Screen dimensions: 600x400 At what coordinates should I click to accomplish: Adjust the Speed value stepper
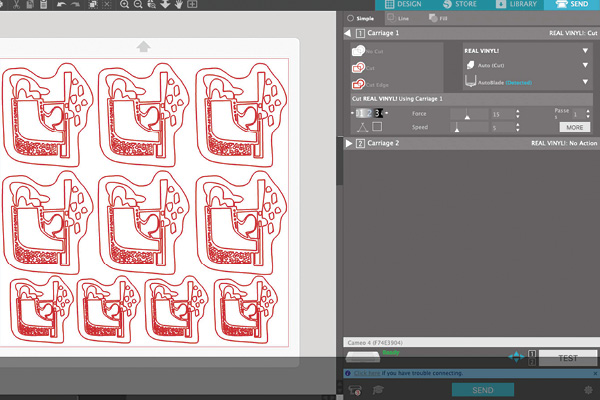pyautogui.click(x=517, y=127)
